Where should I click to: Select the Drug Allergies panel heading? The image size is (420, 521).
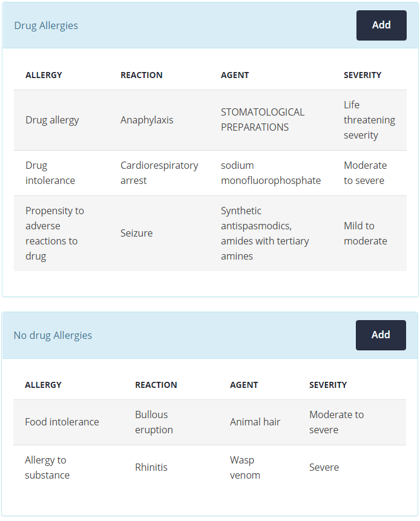click(46, 25)
